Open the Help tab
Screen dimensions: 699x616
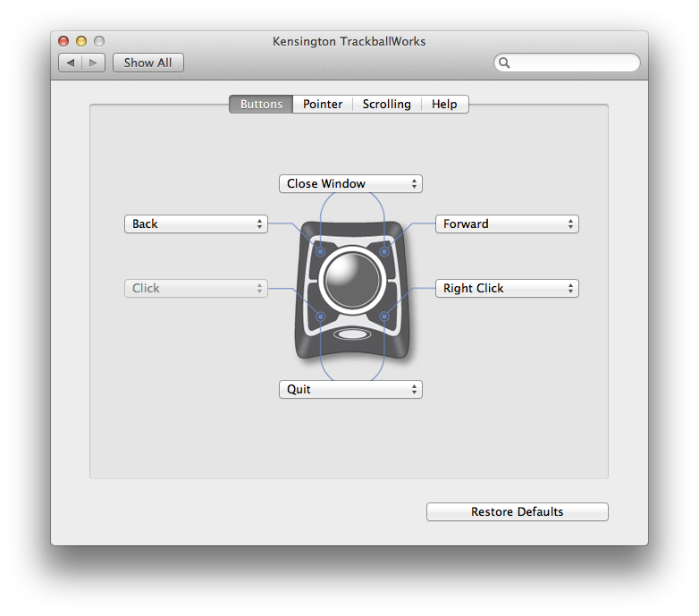coord(444,105)
